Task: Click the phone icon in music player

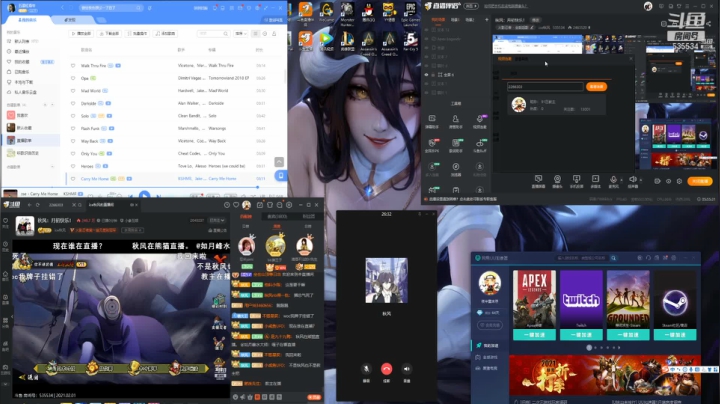Action: 281,175
